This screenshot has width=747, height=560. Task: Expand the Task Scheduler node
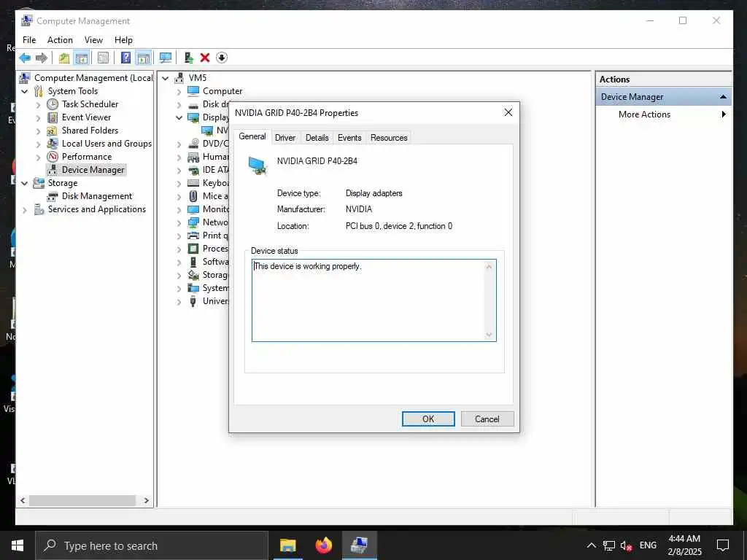click(x=38, y=104)
